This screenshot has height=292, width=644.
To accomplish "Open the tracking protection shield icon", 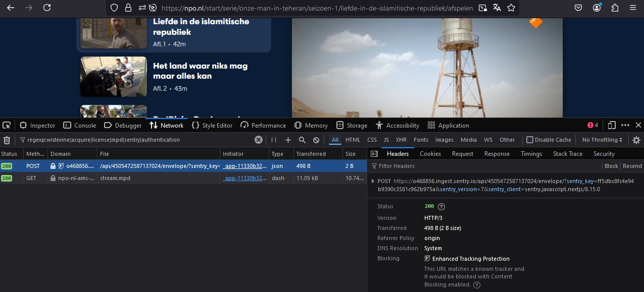I will click(x=114, y=8).
